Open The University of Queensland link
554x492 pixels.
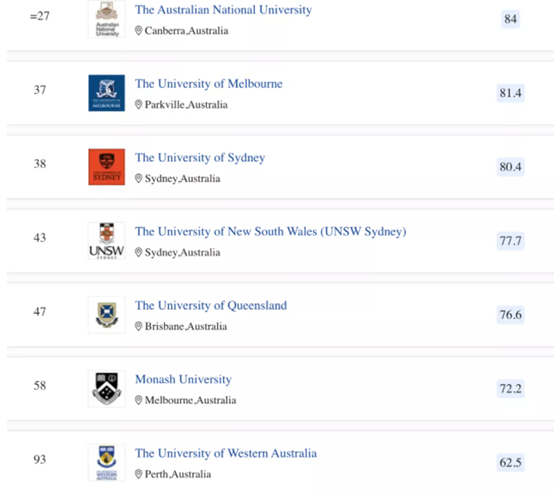tap(211, 306)
